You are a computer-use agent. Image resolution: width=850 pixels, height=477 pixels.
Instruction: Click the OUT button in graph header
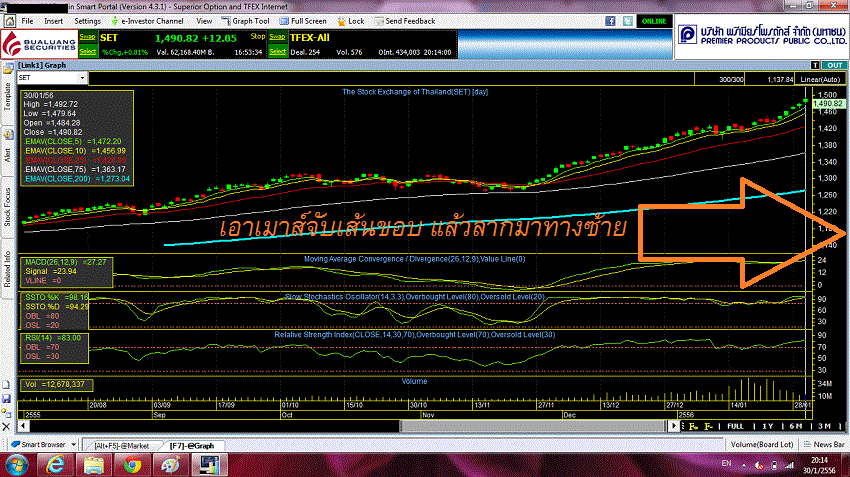pos(835,65)
